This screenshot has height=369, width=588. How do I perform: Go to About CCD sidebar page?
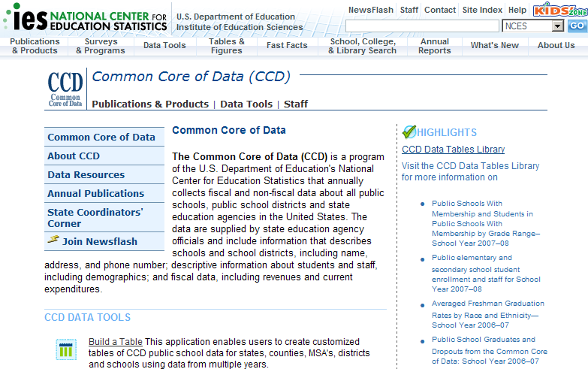click(74, 156)
